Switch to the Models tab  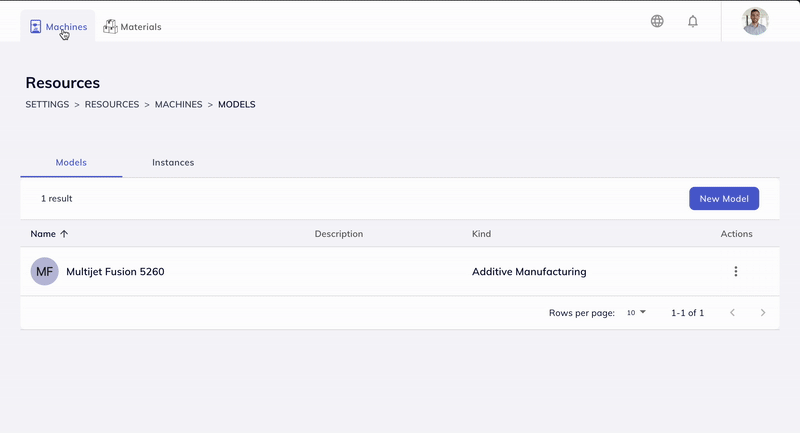pos(71,163)
